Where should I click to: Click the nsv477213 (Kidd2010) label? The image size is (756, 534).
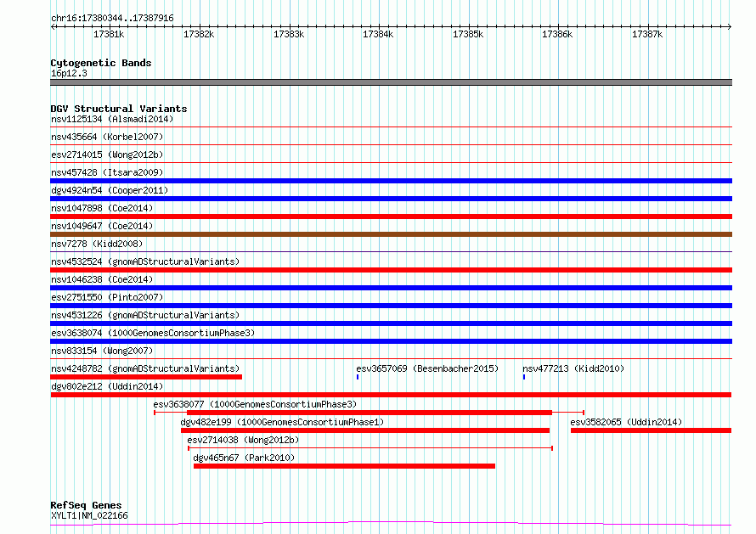click(x=573, y=368)
